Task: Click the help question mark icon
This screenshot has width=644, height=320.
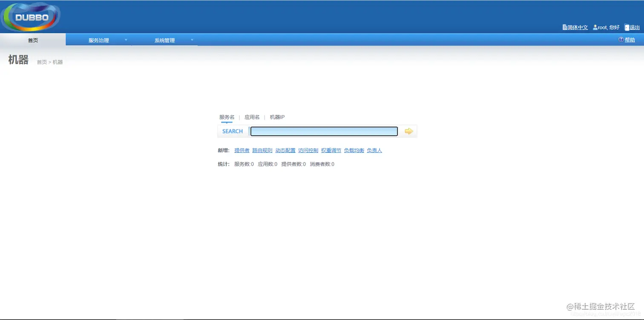Action: coord(621,40)
